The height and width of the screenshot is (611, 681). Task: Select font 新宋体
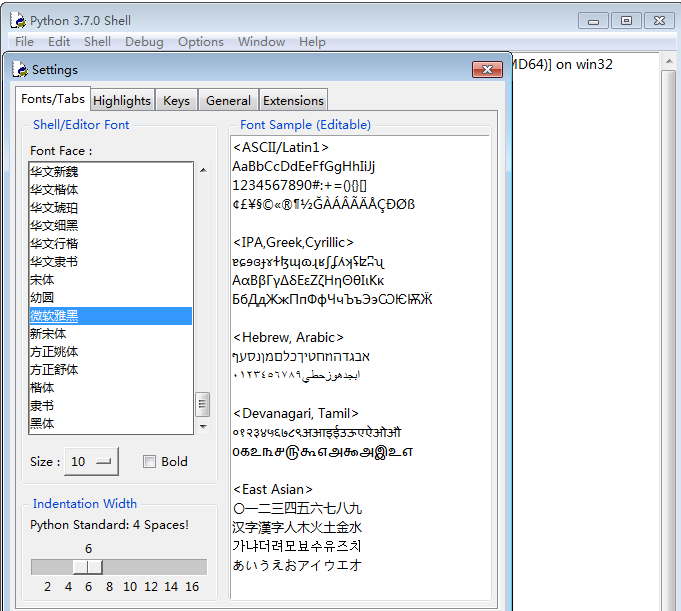point(110,334)
